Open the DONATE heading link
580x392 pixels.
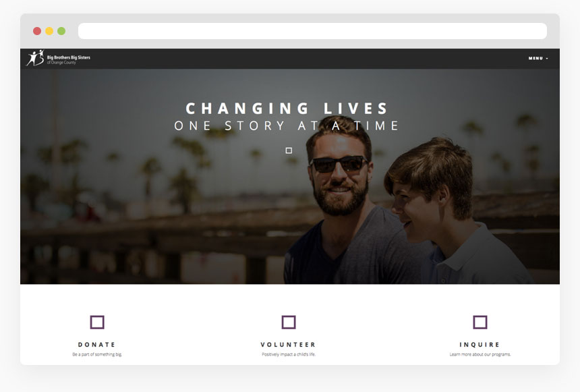[x=97, y=345]
